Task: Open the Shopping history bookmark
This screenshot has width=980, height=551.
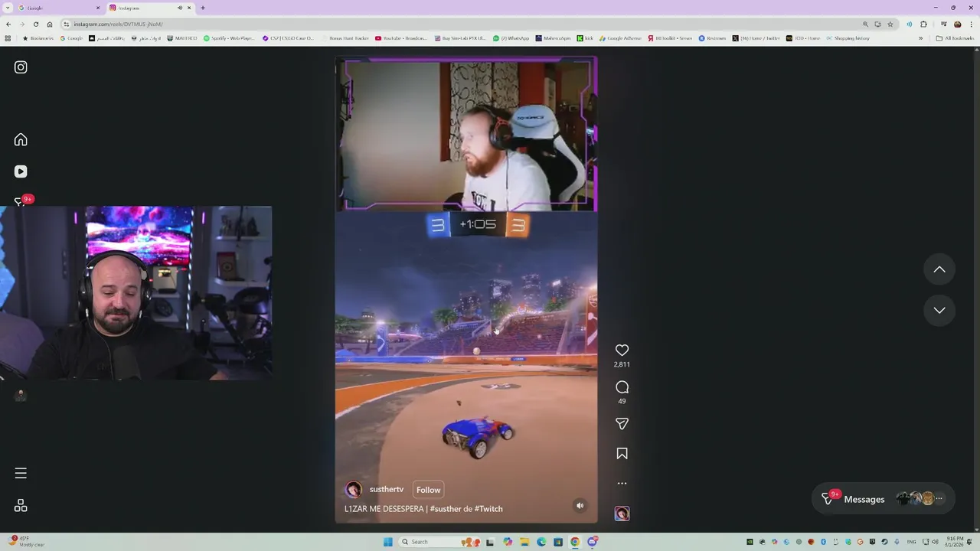Action: click(848, 38)
